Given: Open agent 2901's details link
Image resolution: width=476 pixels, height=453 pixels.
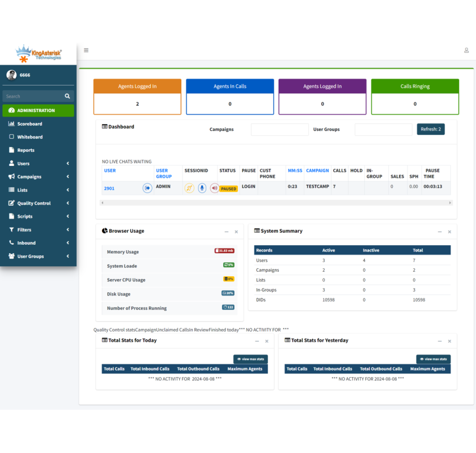Looking at the screenshot, I should click(108, 187).
